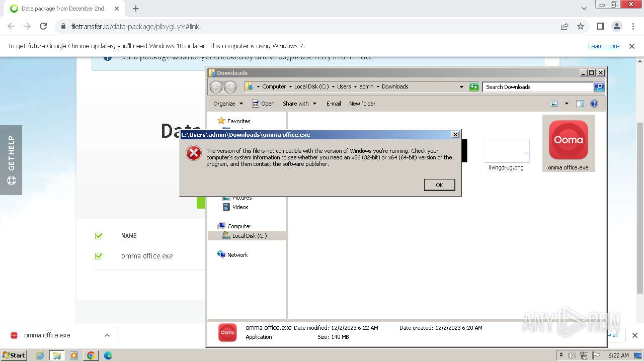This screenshot has height=362, width=644.
Task: Open download options arrow for omma office.exe
Action: tap(107, 335)
